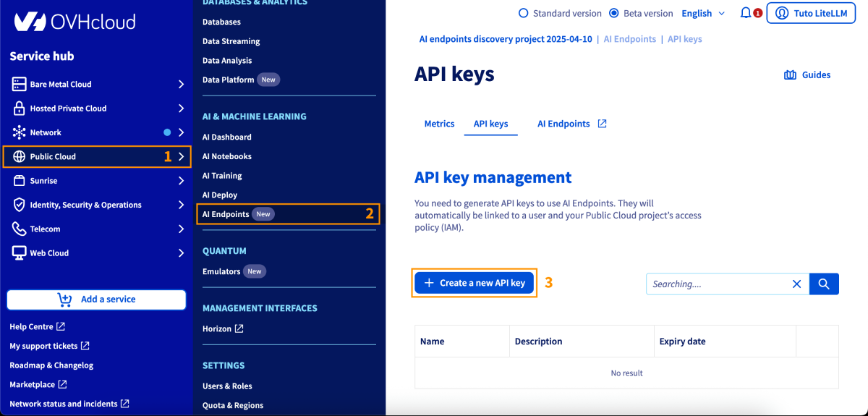Focus the Searching input field
Viewport: 868px width, 416px height.
coord(716,284)
